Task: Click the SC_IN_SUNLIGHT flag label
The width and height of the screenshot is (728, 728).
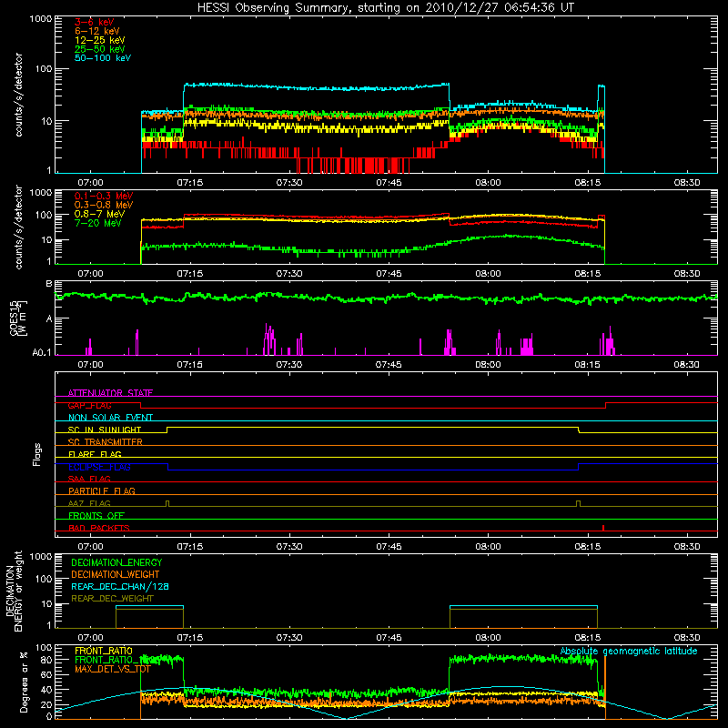Action: [105, 430]
